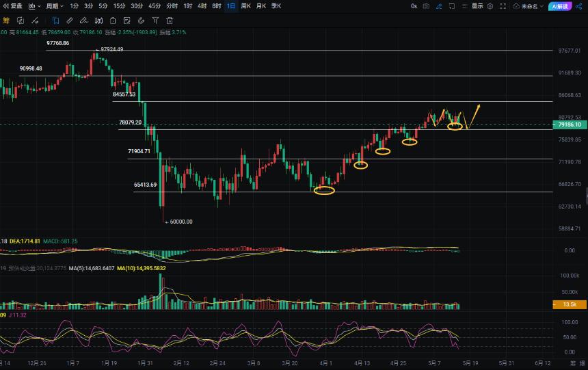Image resolution: width=588 pixels, height=370 pixels.
Task: Select the 4时 timeframe
Action: (x=202, y=6)
